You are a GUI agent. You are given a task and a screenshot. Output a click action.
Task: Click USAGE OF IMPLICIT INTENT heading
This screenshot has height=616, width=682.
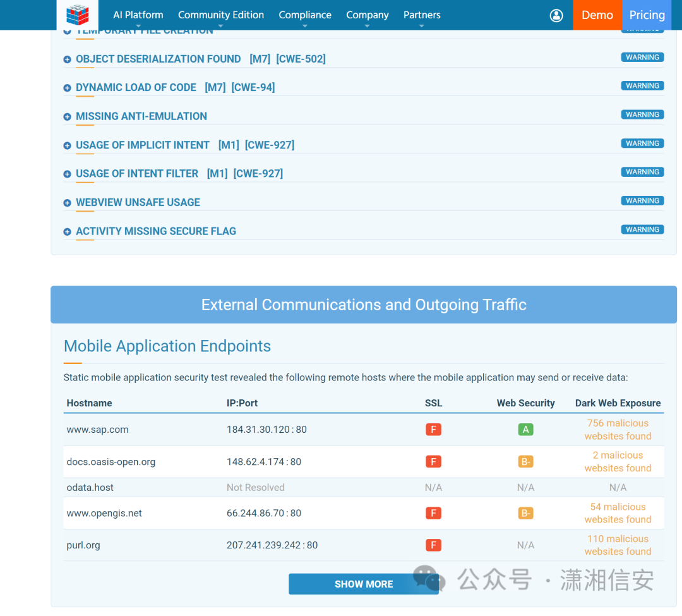(x=143, y=145)
